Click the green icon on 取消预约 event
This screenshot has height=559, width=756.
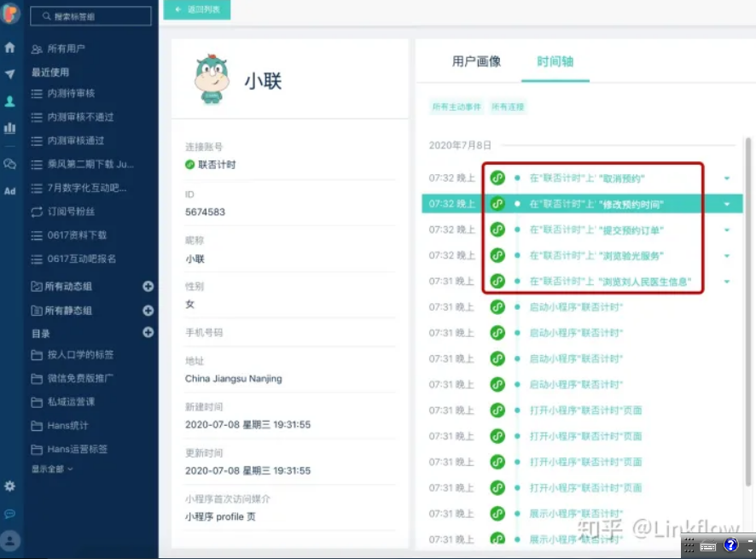(x=497, y=178)
